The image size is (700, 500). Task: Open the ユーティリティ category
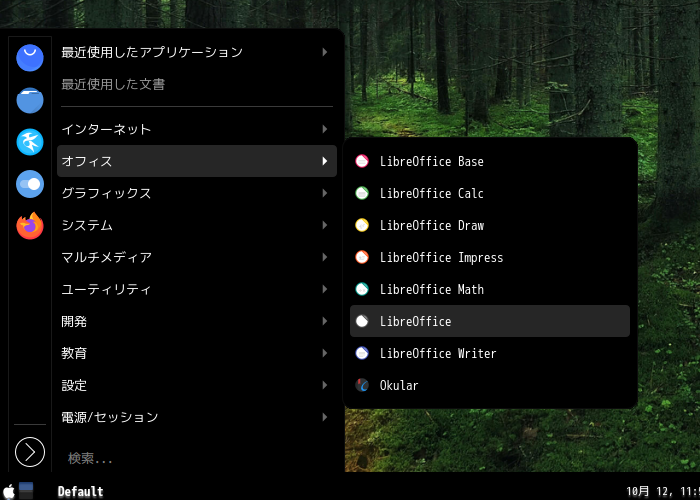coord(197,289)
